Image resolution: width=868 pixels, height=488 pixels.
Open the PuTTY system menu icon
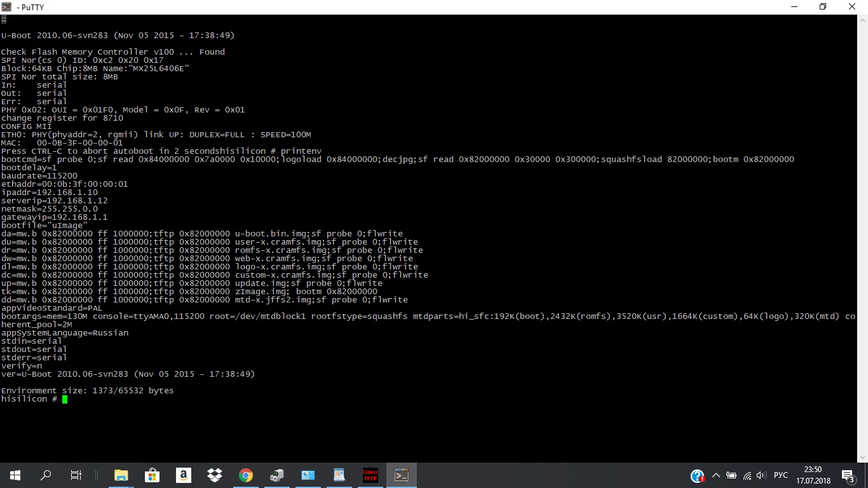[6, 7]
